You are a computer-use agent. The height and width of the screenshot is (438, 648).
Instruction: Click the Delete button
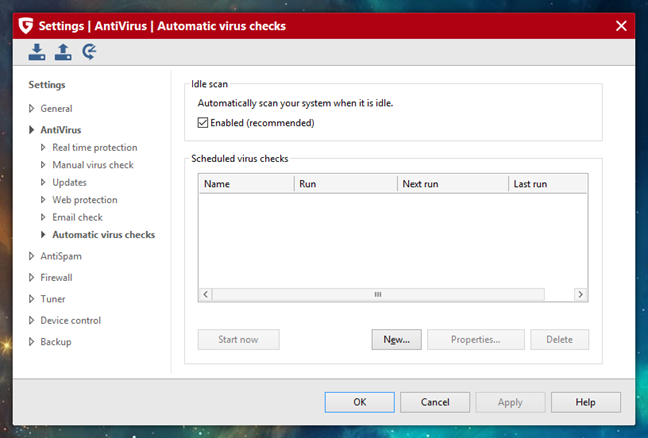(560, 340)
